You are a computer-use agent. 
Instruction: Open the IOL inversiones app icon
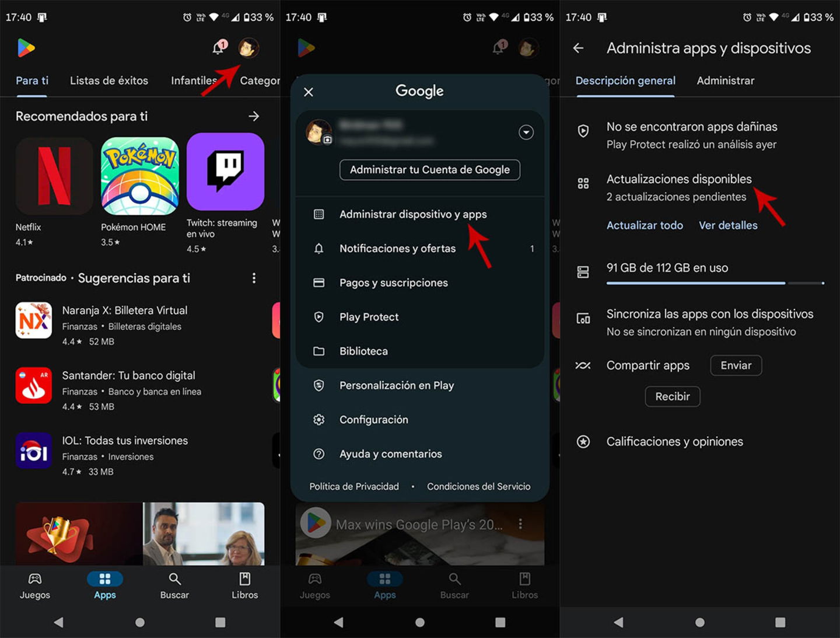[34, 451]
